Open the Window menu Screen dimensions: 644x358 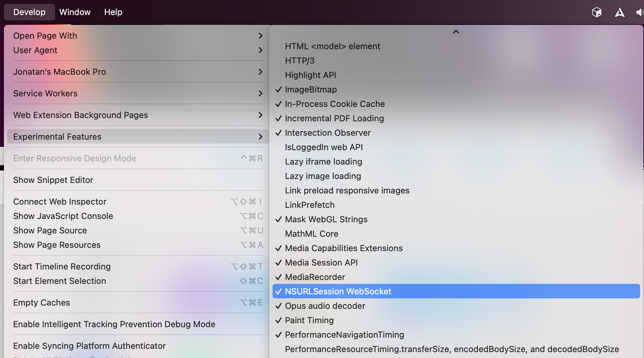75,12
